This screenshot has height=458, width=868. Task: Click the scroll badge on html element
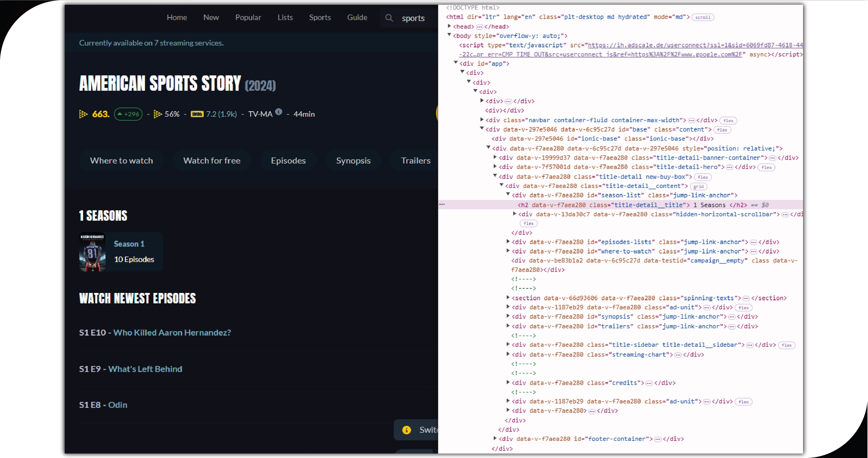click(702, 17)
